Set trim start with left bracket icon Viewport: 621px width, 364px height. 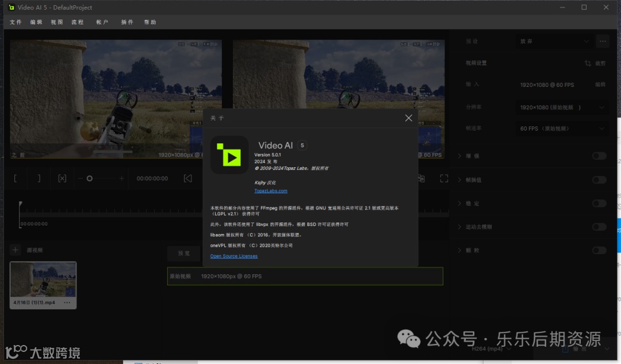pyautogui.click(x=16, y=179)
